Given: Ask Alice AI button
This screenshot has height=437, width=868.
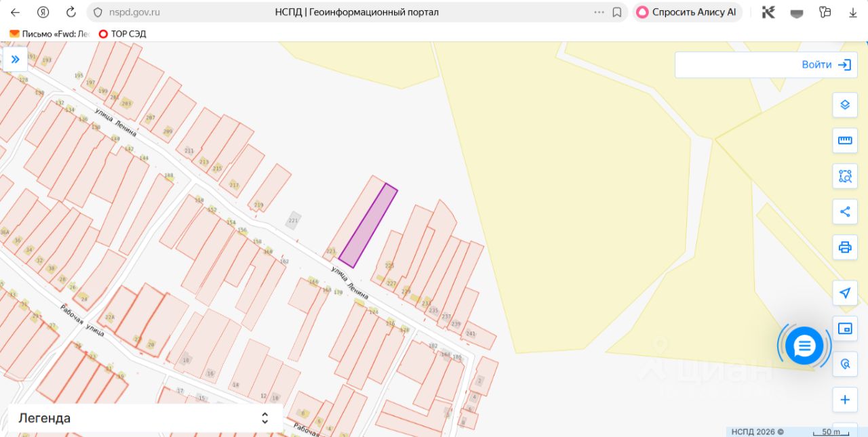Looking at the screenshot, I should coord(687,12).
